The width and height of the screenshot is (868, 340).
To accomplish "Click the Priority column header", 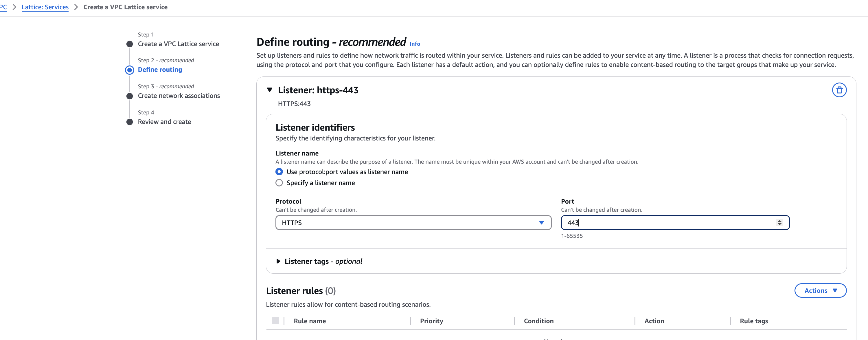I will coord(431,321).
